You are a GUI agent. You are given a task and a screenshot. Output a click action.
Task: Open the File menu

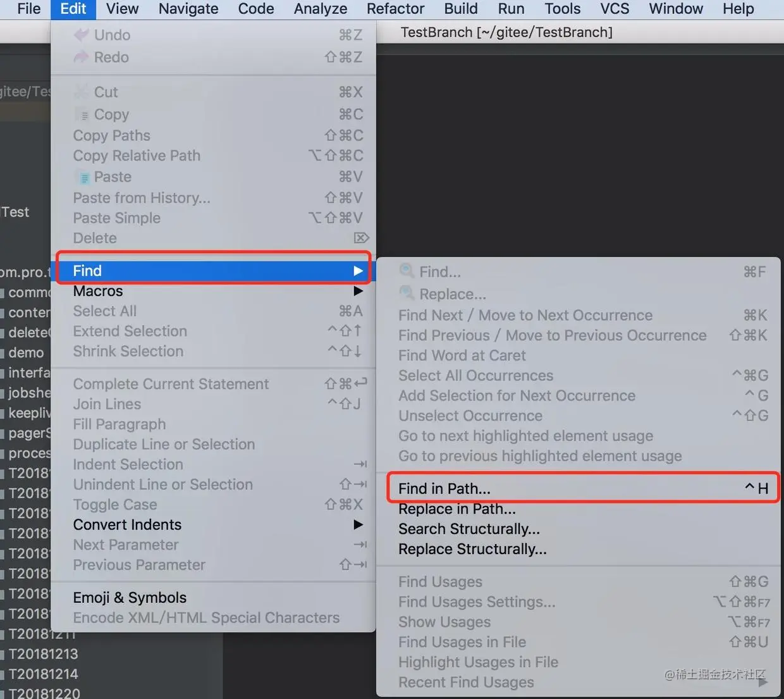point(29,9)
